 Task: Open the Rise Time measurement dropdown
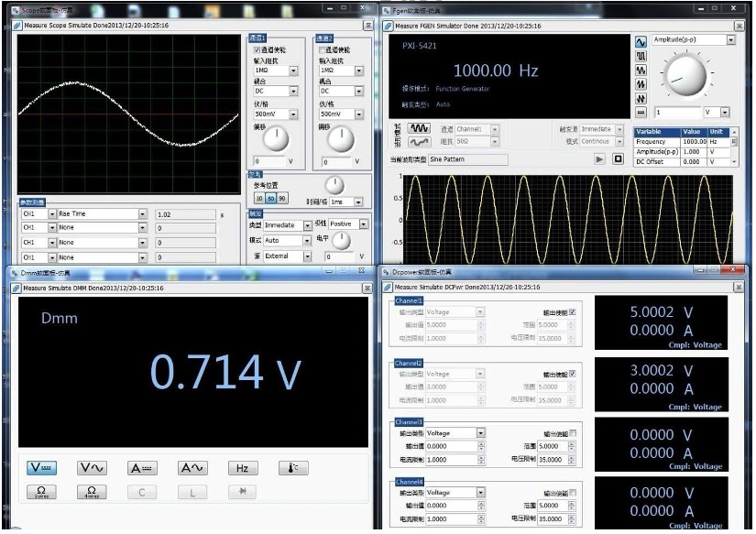click(x=142, y=213)
